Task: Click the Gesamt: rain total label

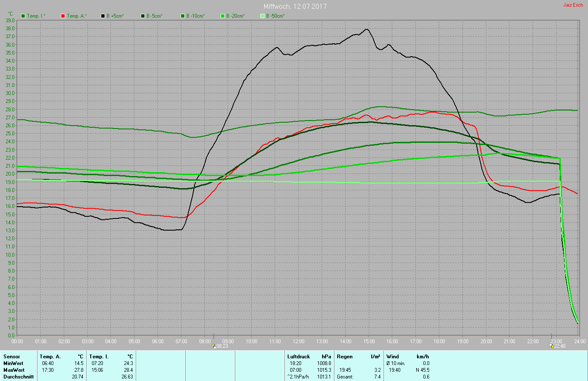Action: pyautogui.click(x=345, y=377)
